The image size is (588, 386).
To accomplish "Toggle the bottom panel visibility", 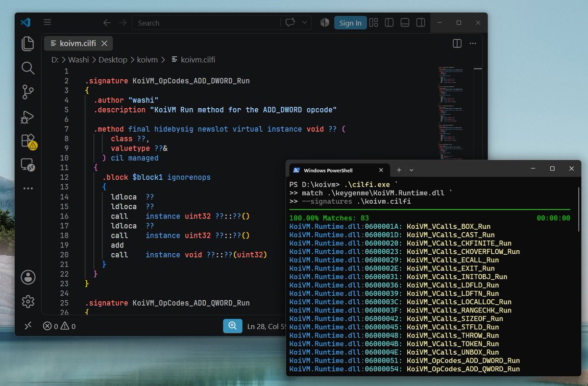I will (405, 23).
